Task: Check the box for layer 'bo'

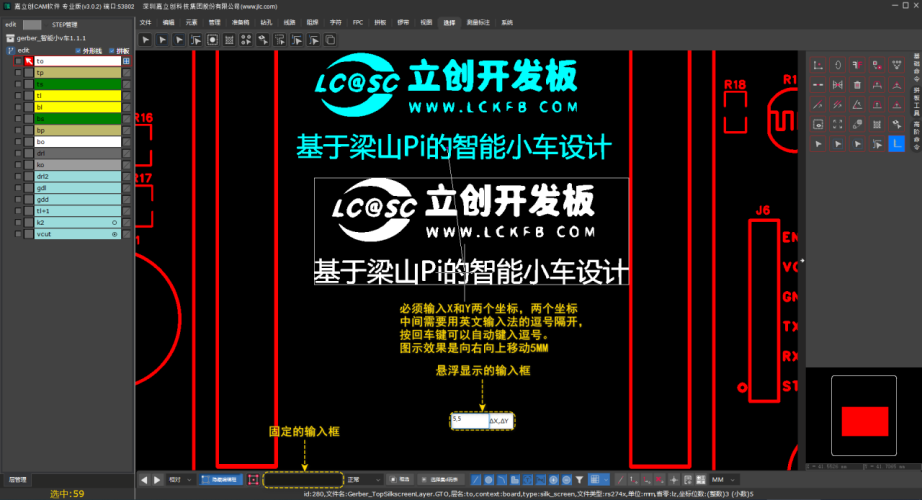Action: 18,142
